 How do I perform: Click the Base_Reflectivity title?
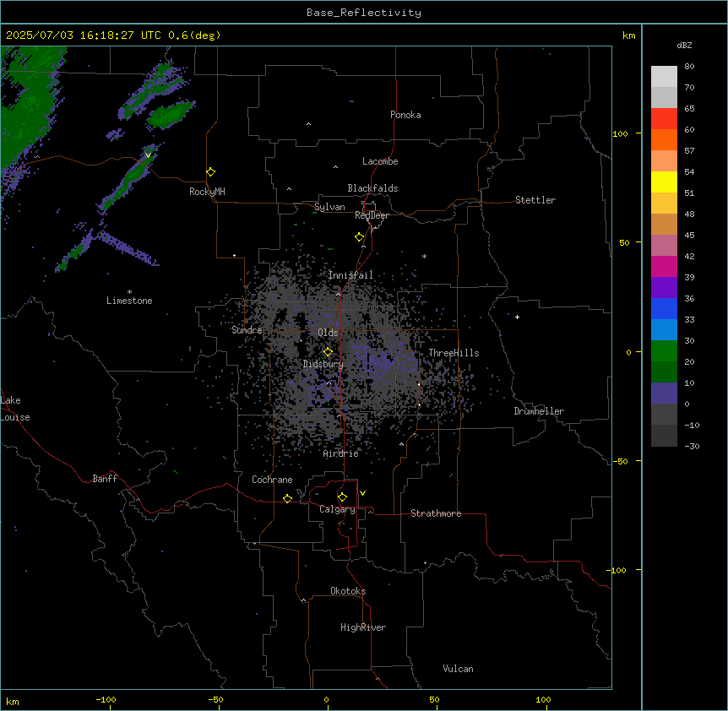tap(364, 13)
